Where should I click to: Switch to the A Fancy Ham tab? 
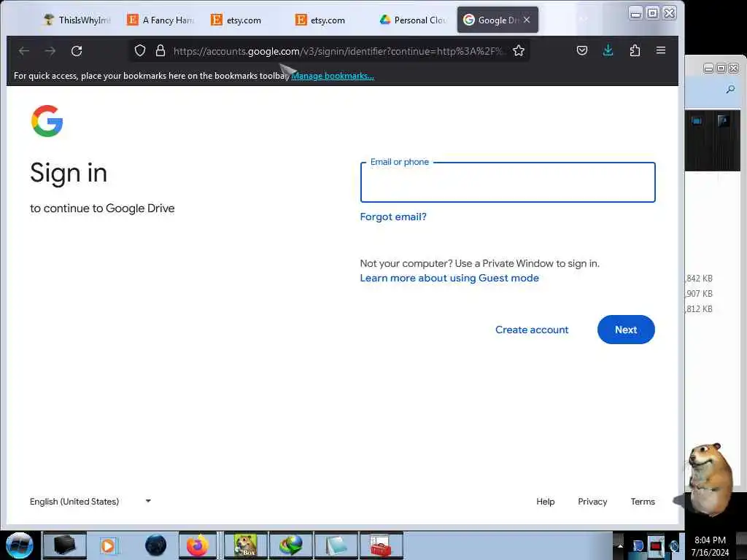[160, 20]
